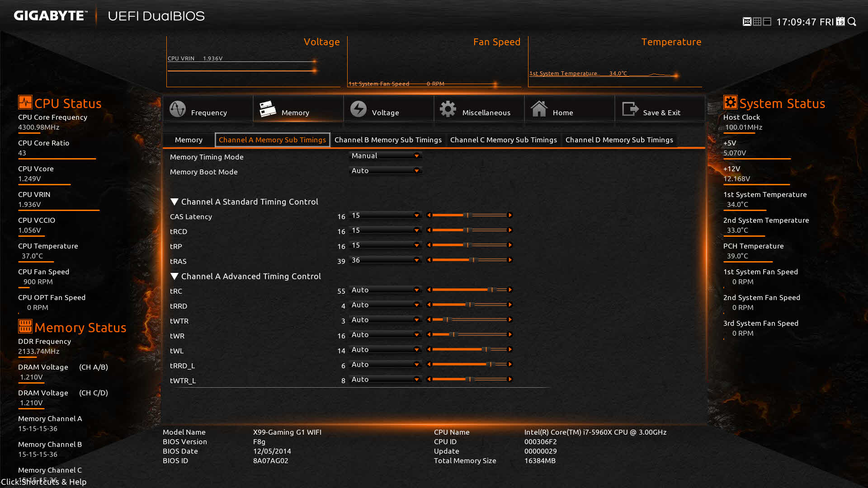Open the Miscellaneous main menu label
The height and width of the screenshot is (488, 868).
click(486, 113)
